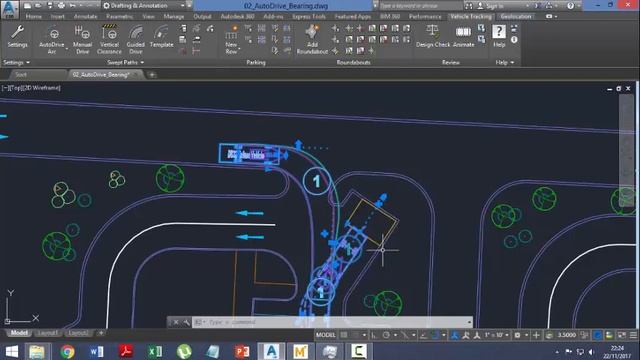
Task: Open the AutoCAD application menu logo
Action: [9, 9]
